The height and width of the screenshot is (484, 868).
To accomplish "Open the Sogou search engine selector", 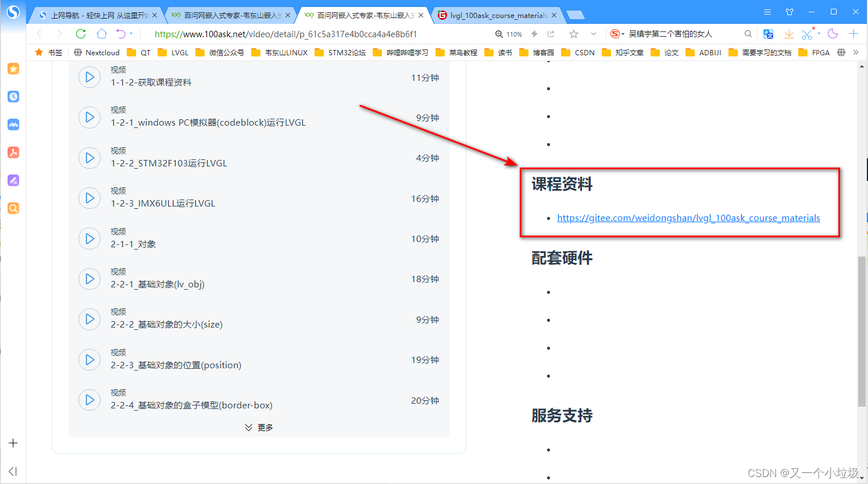I will tap(617, 34).
